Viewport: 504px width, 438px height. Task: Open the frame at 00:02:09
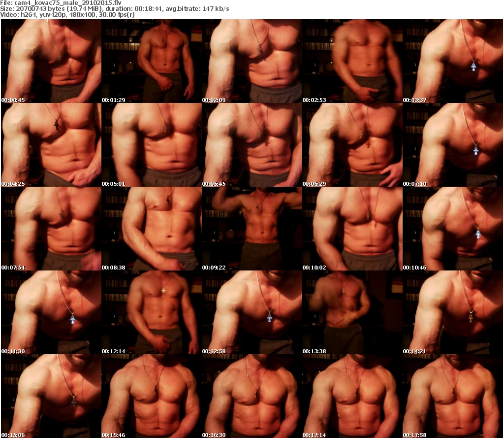click(252, 61)
